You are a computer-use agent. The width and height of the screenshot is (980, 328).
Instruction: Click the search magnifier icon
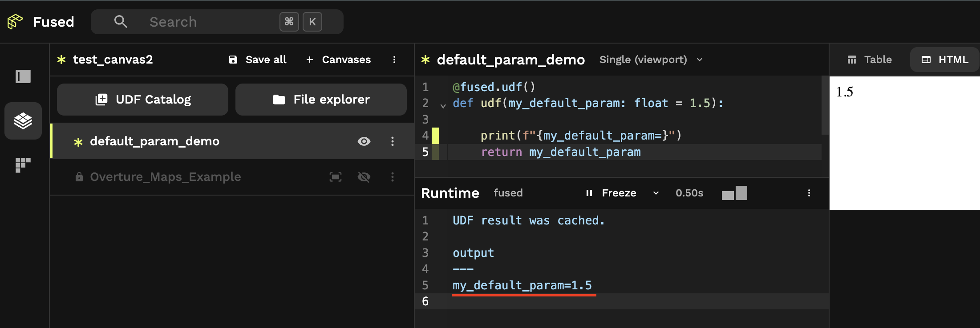click(x=121, y=21)
